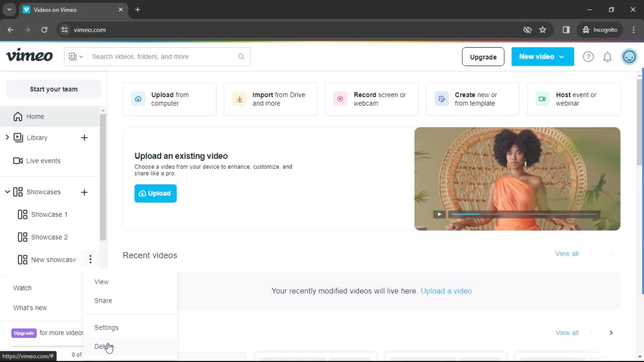Click the Import from Drive icon

240,99
